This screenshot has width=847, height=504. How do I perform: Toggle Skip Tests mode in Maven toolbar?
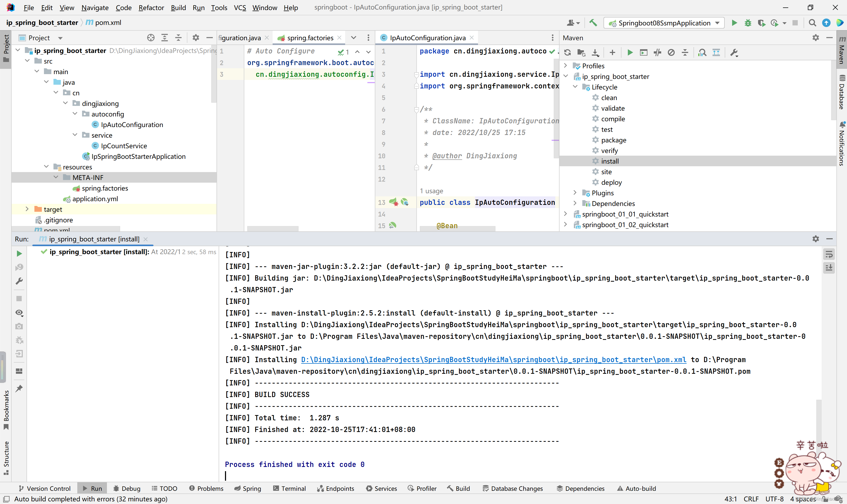coord(671,53)
